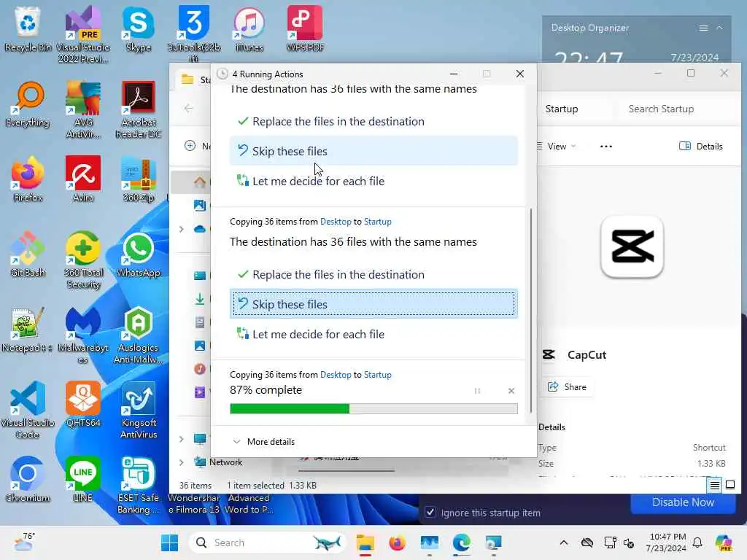Screen dimensions: 747x560
Task: Open File Explorer from the taskbar
Action: [365, 542]
